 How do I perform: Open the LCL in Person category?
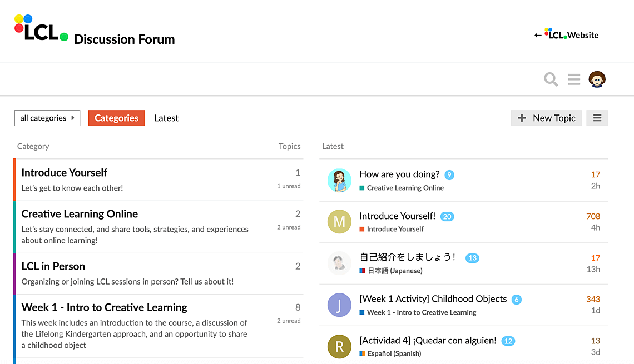point(53,266)
